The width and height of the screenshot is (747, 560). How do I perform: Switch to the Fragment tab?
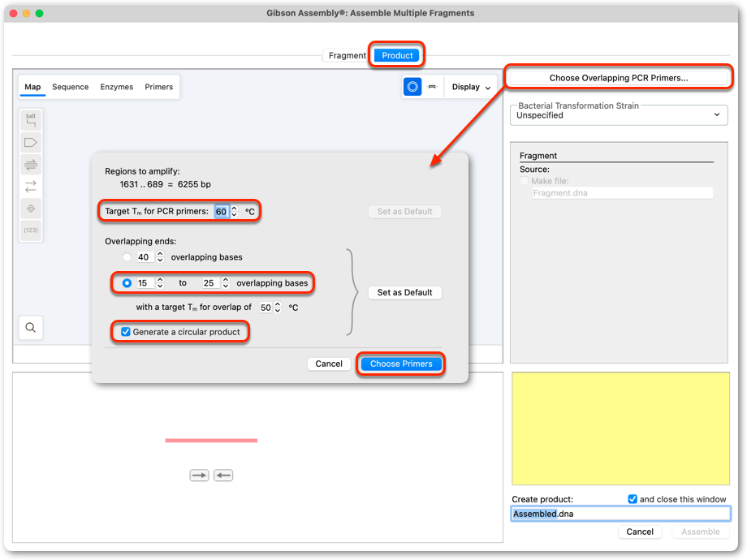[x=347, y=55]
